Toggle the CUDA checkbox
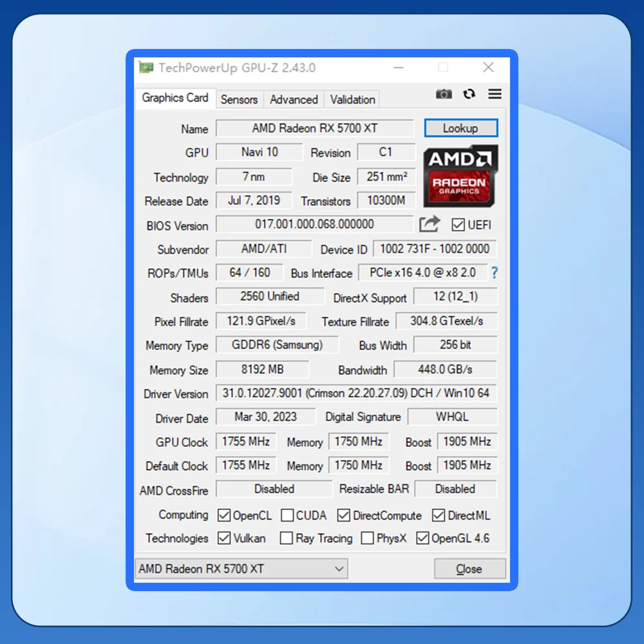The width and height of the screenshot is (644, 644). 287,515
